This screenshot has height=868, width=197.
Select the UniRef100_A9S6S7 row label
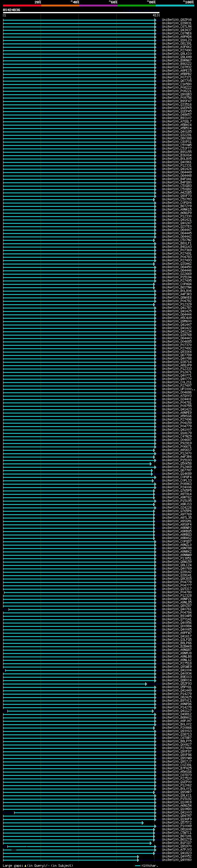coord(176,450)
